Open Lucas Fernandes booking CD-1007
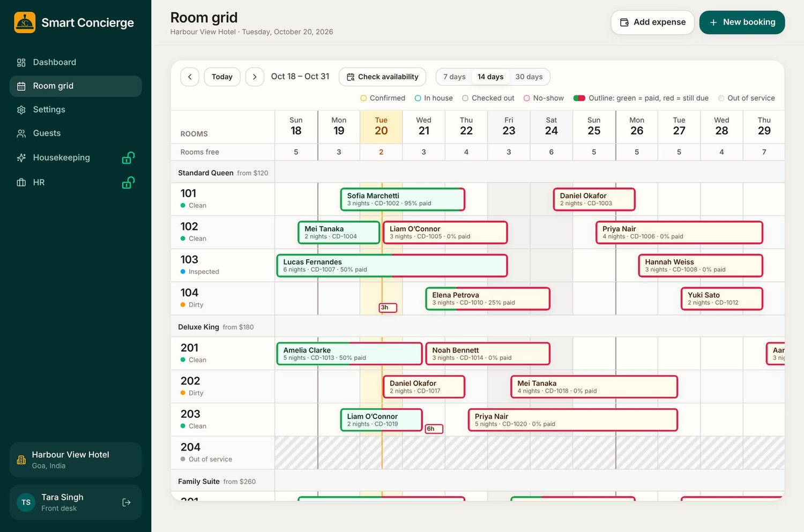This screenshot has height=532, width=804. pyautogui.click(x=392, y=266)
